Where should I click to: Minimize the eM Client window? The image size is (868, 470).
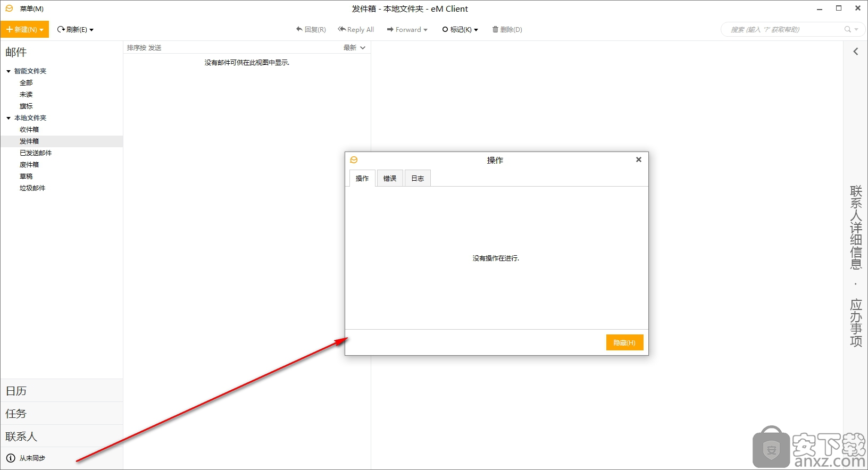point(820,9)
